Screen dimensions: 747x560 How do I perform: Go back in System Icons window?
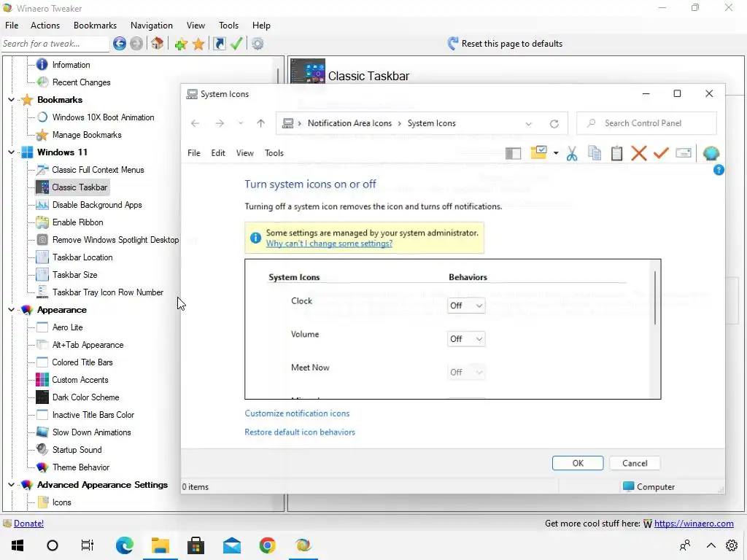pos(195,123)
